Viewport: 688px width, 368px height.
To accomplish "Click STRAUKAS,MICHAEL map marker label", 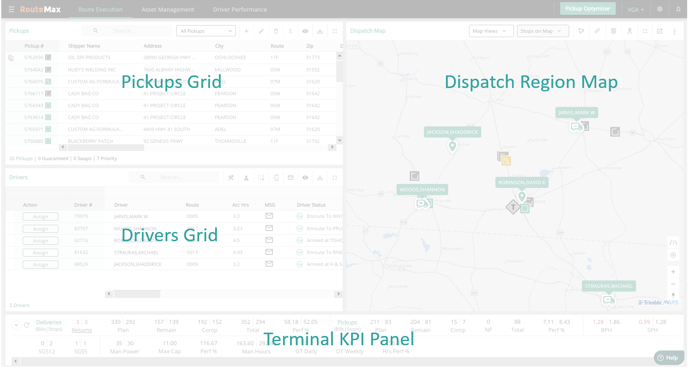I will click(x=609, y=286).
